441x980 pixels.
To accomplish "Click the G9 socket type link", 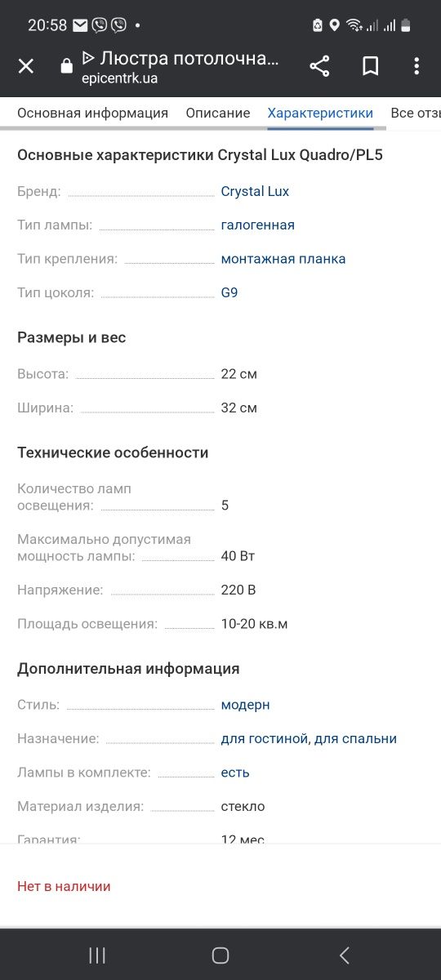I will 229,292.
